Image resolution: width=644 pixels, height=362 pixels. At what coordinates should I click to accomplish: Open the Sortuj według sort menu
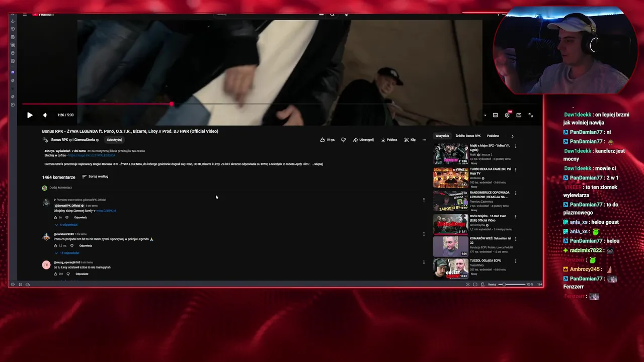[95, 176]
